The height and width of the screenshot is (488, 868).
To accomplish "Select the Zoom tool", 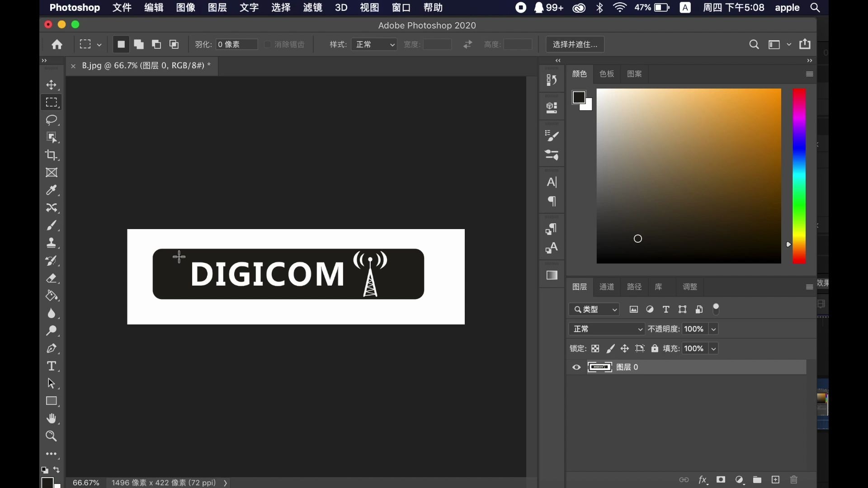I will [52, 436].
